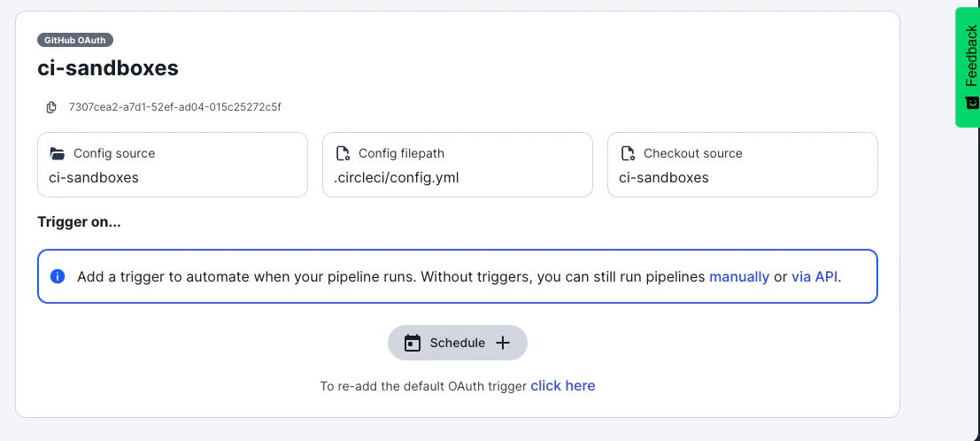The height and width of the screenshot is (441, 980).
Task: Open the Feedback side tab
Action: [968, 67]
